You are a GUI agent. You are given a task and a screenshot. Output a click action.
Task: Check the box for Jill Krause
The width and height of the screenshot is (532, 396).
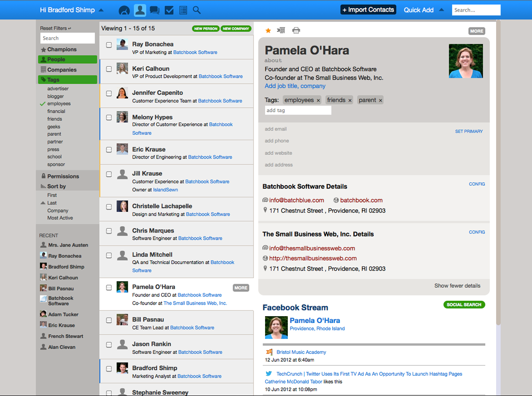click(109, 174)
